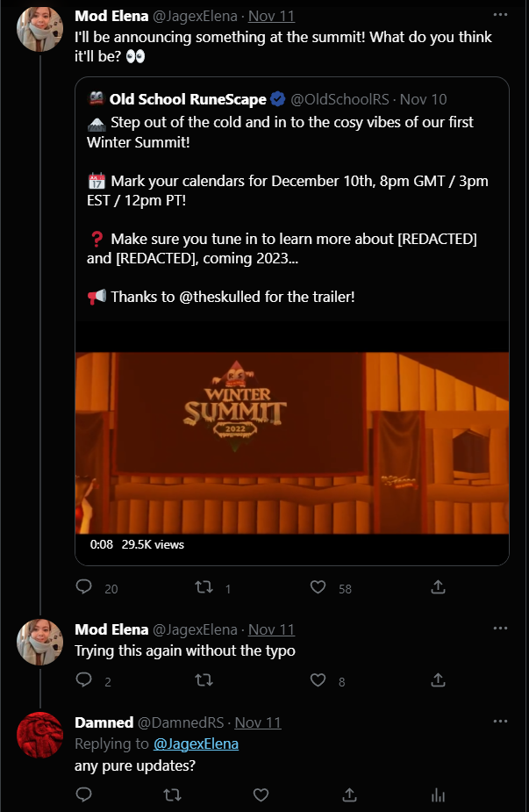Share the 'Trying this again' tweet
Screen dimensions: 529x812
click(x=438, y=680)
